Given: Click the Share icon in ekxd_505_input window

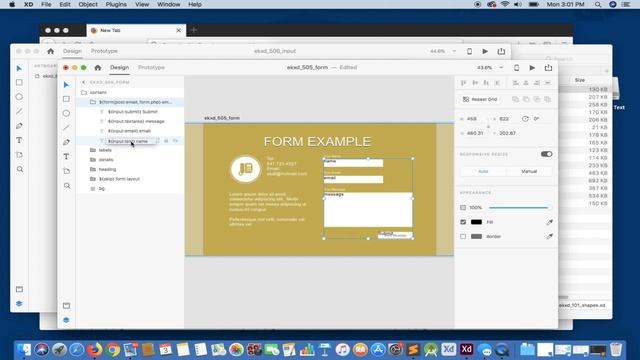Looking at the screenshot, I should 501,51.
